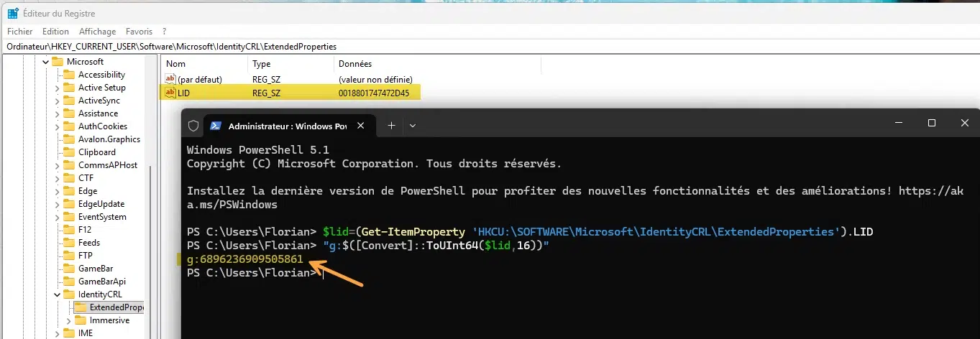Viewport: 980px width, 339px height.
Task: Open the Affichage menu
Action: (x=97, y=32)
